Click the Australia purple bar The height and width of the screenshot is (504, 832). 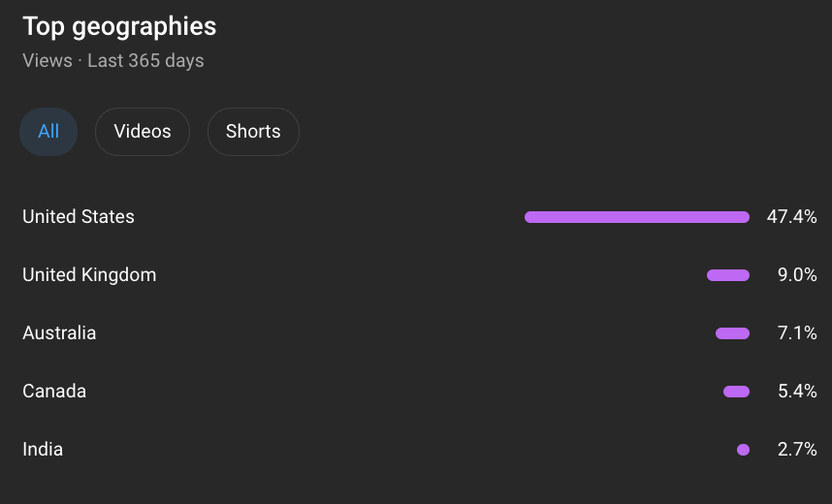[x=732, y=333]
